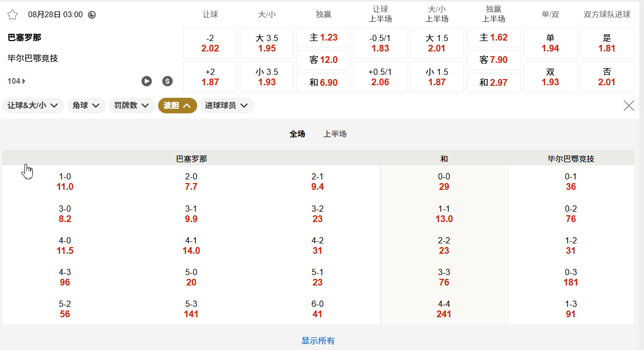Expand the 104 more markets arrow
This screenshot has width=644, height=350.
coord(17,81)
